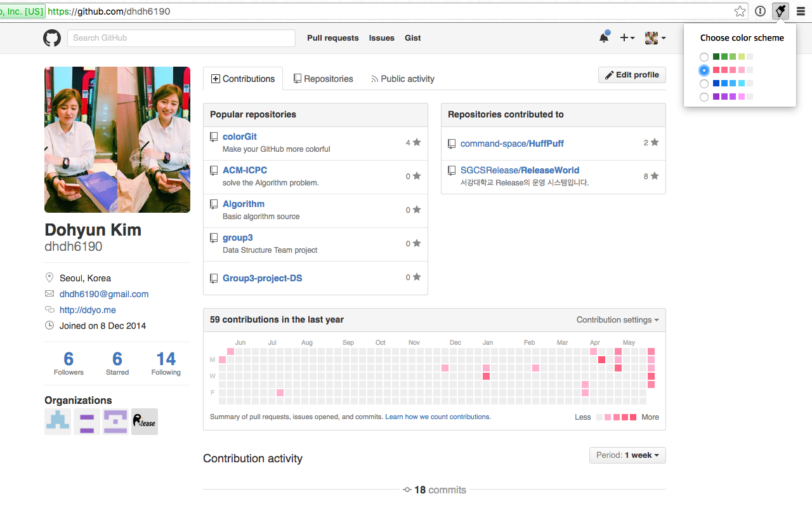Screen dimensions: 812x508
Task: Click the dhdh6190@gmail.com email link
Action: [x=104, y=294]
